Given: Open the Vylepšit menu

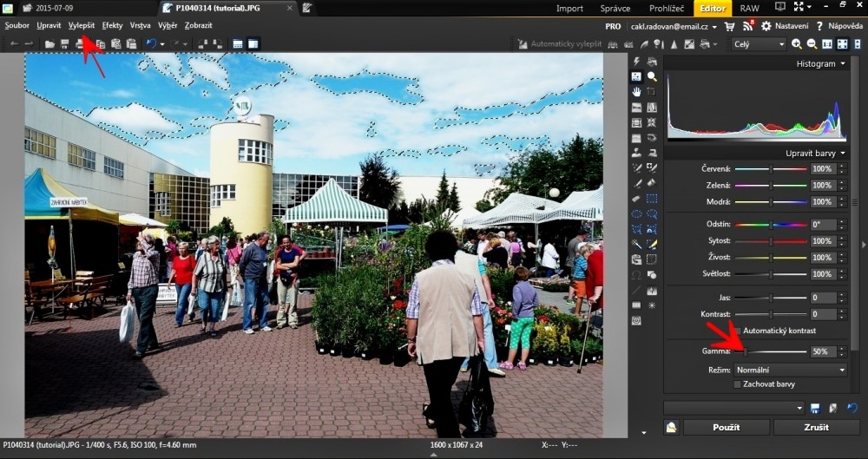Looking at the screenshot, I should [82, 26].
